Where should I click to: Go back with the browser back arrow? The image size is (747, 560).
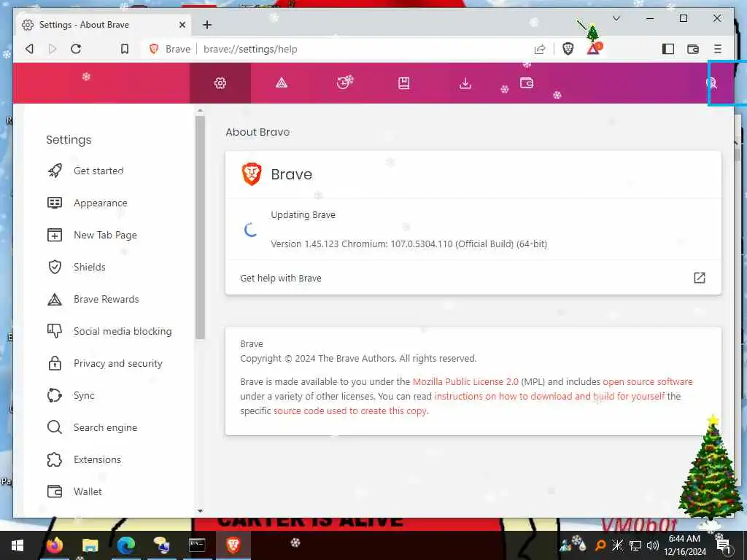[29, 49]
